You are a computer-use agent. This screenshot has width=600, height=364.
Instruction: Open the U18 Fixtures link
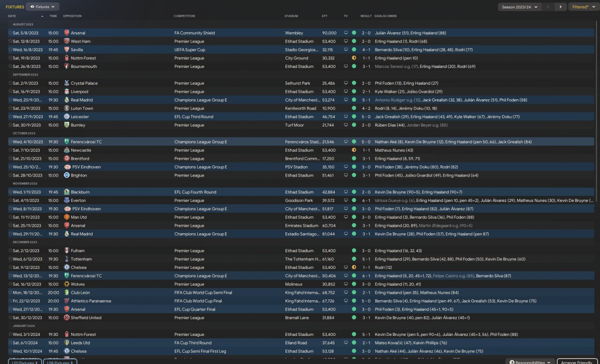(60, 362)
